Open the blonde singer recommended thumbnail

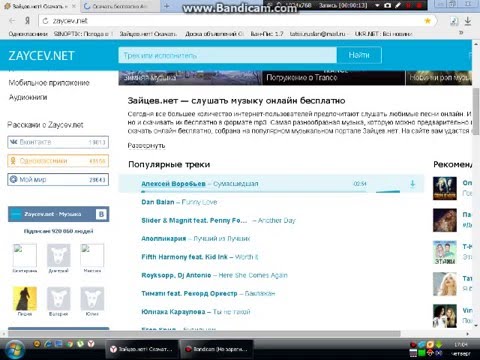point(445,284)
